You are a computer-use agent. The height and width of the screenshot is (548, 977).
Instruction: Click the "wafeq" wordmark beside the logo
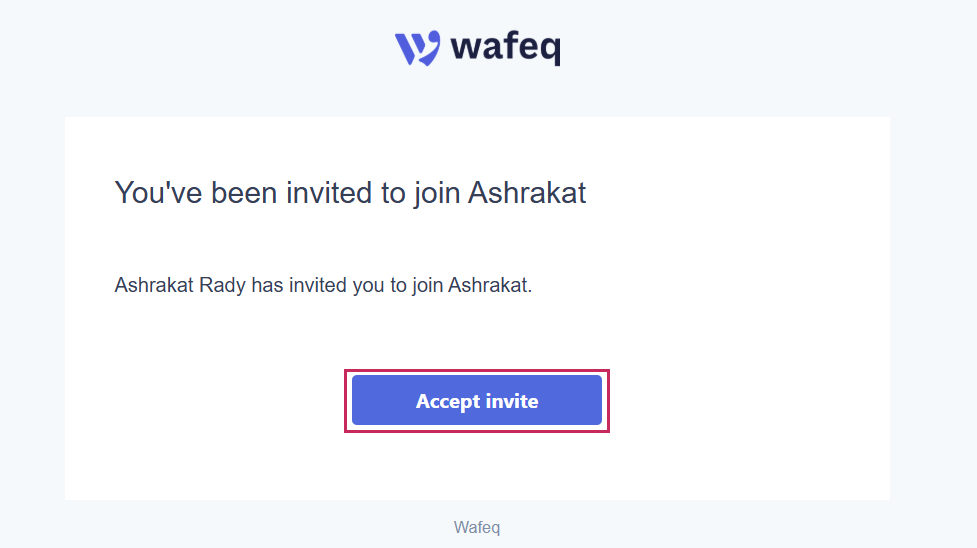click(506, 47)
